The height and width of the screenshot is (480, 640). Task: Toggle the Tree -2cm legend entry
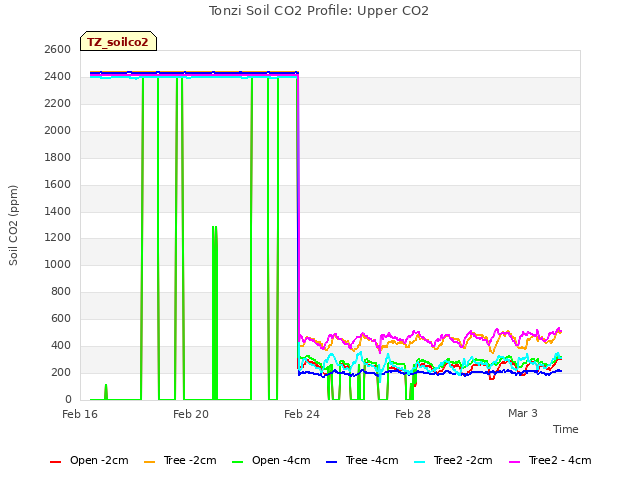pos(180,461)
